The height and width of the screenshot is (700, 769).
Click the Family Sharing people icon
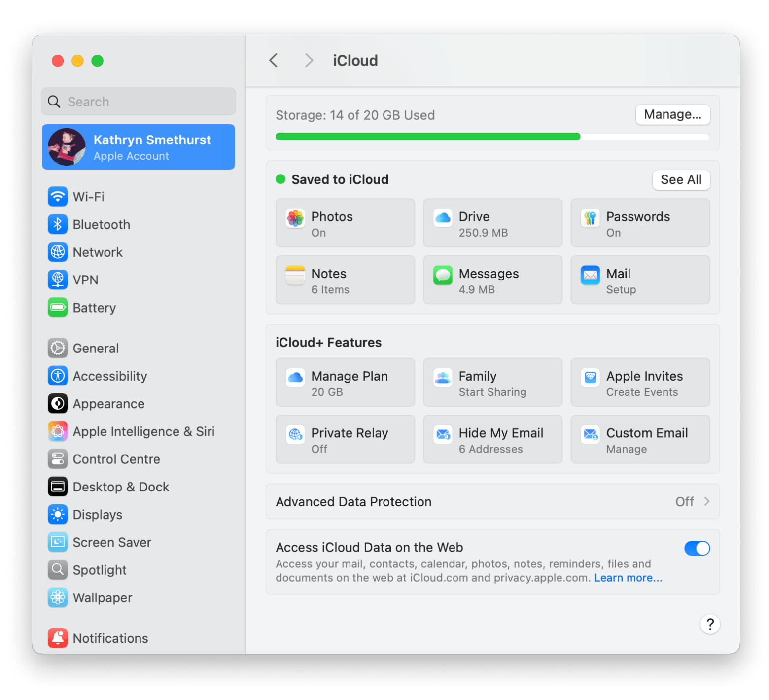point(443,378)
